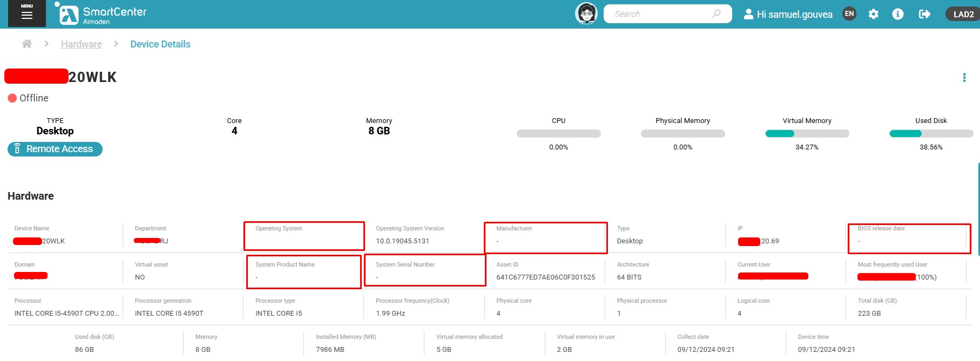Click the red Offline status indicator
Image resolution: width=980 pixels, height=361 pixels.
pos(12,98)
